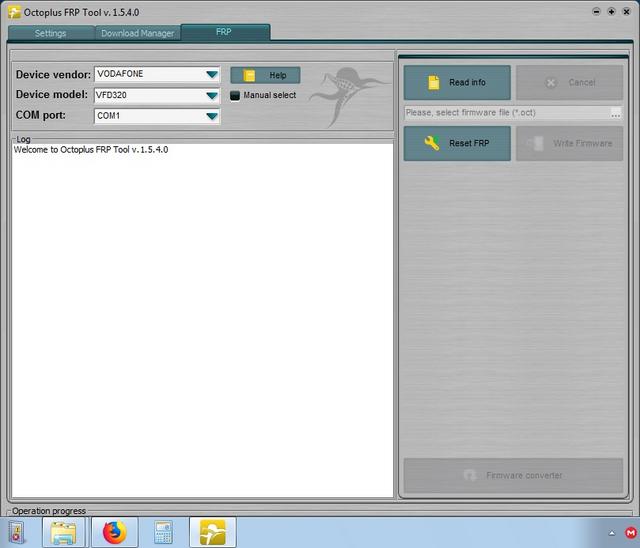Click the VFD320 model field

pyautogui.click(x=157, y=95)
